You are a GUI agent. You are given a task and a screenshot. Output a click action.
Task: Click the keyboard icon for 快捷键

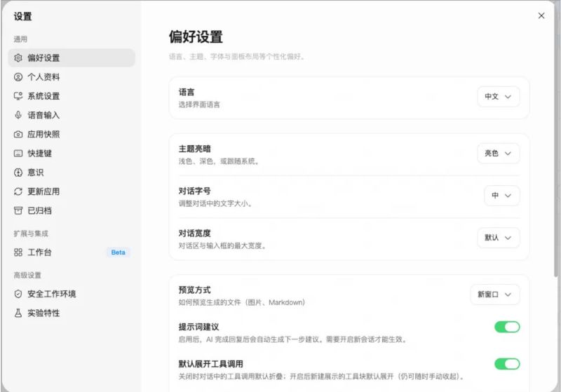tap(18, 153)
